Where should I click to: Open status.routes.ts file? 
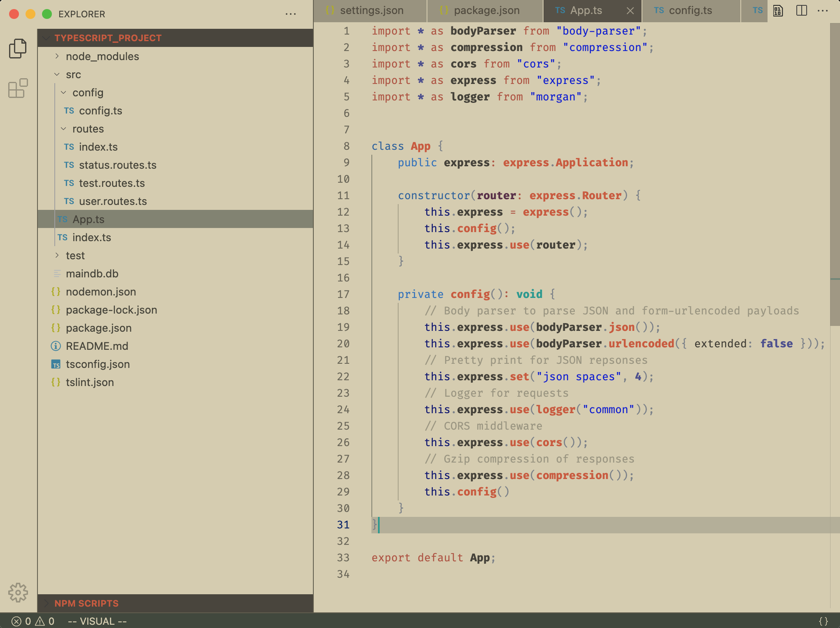175,165
